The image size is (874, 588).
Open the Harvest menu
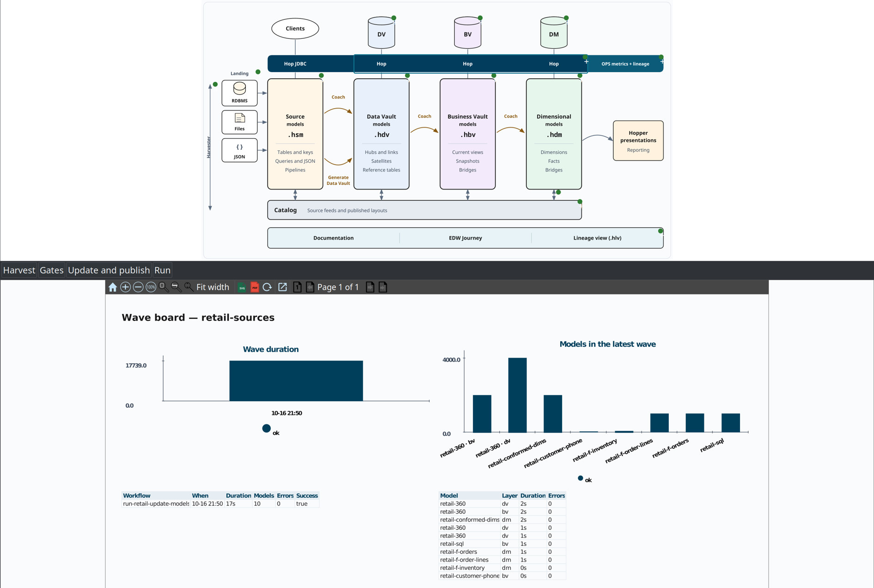(x=19, y=270)
